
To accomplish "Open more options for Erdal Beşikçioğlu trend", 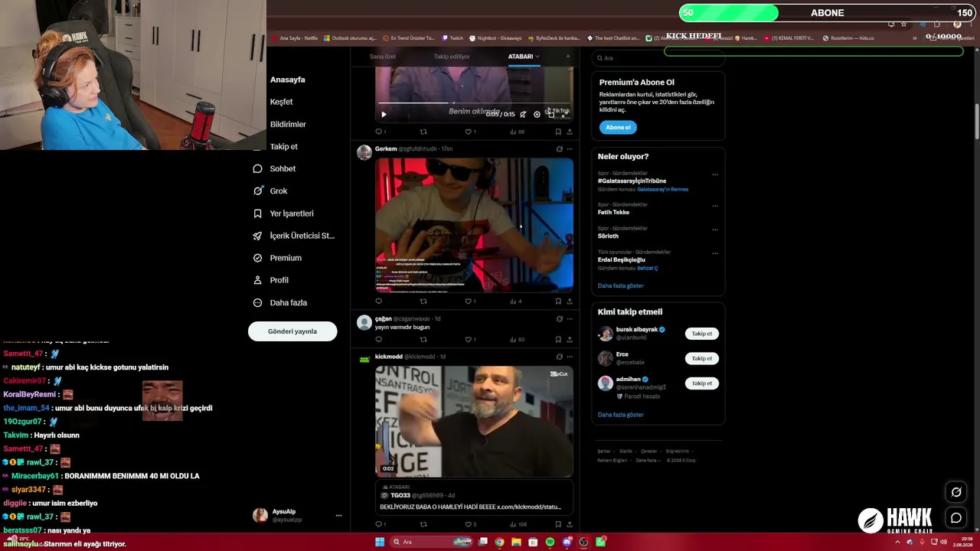I will (715, 253).
